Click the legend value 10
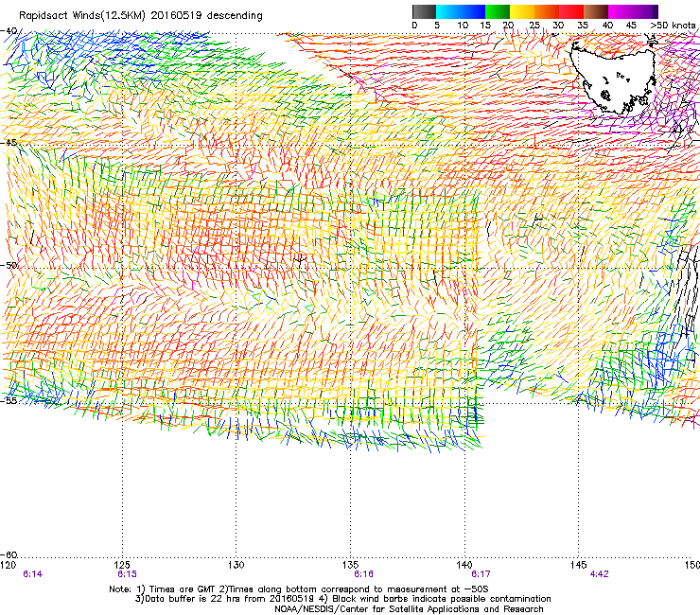Screen dimensions: 700x615 click(463, 25)
